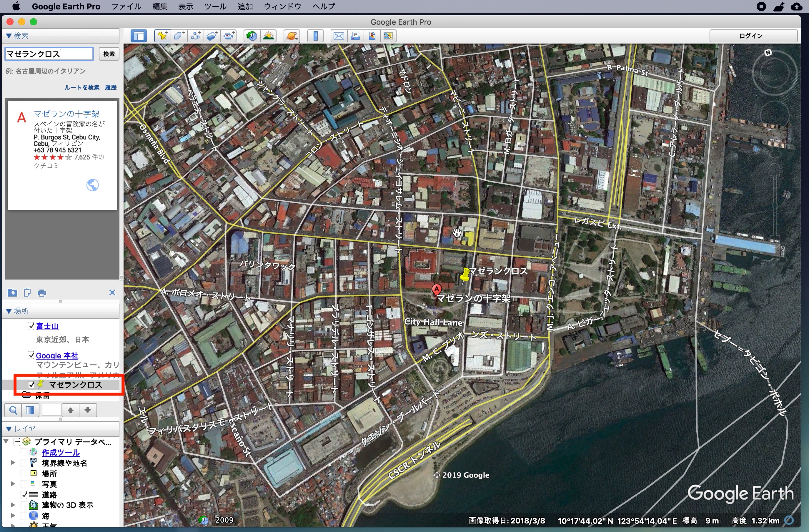
Task: Open the historical imagery clock tool
Action: pyautogui.click(x=252, y=36)
